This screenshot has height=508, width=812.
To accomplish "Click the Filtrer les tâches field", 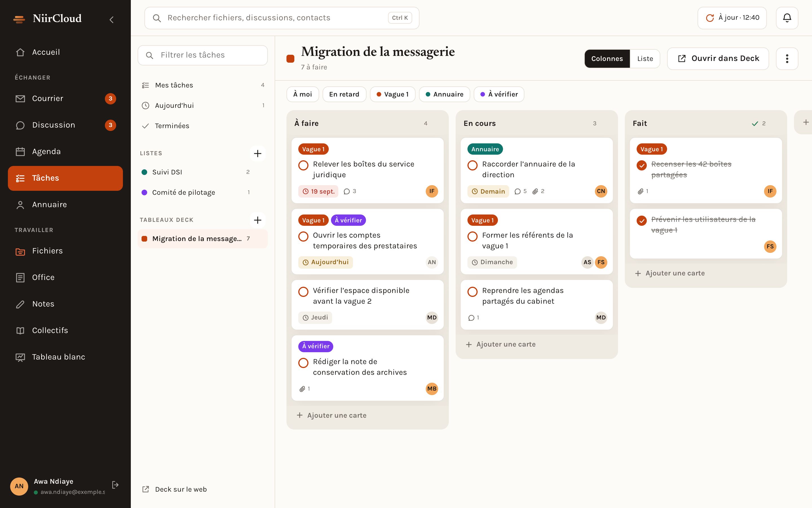I will click(202, 55).
